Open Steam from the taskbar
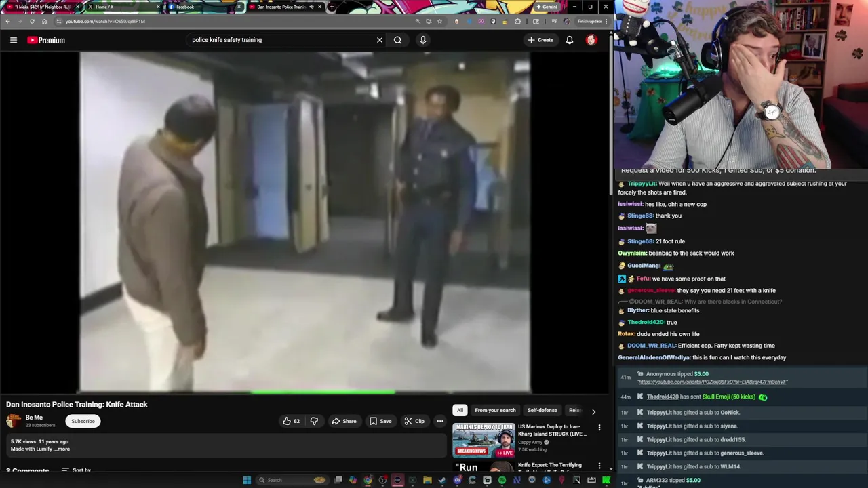 (442, 480)
